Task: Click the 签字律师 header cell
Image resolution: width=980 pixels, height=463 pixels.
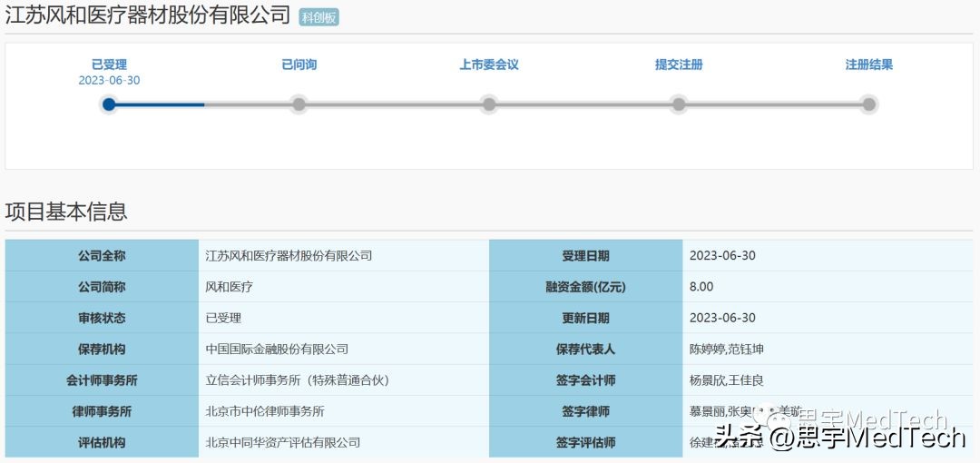Action: (x=585, y=411)
